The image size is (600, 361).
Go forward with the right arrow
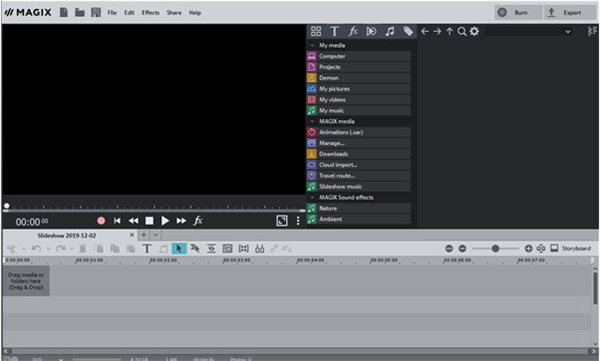(x=437, y=31)
